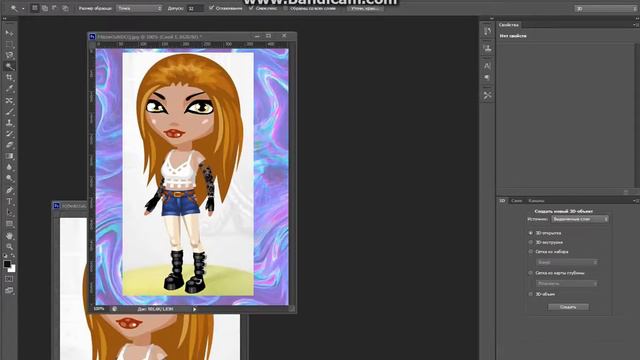640x360 pixels.
Task: Open the 3D workspace switcher dropdown
Action: pos(605,8)
